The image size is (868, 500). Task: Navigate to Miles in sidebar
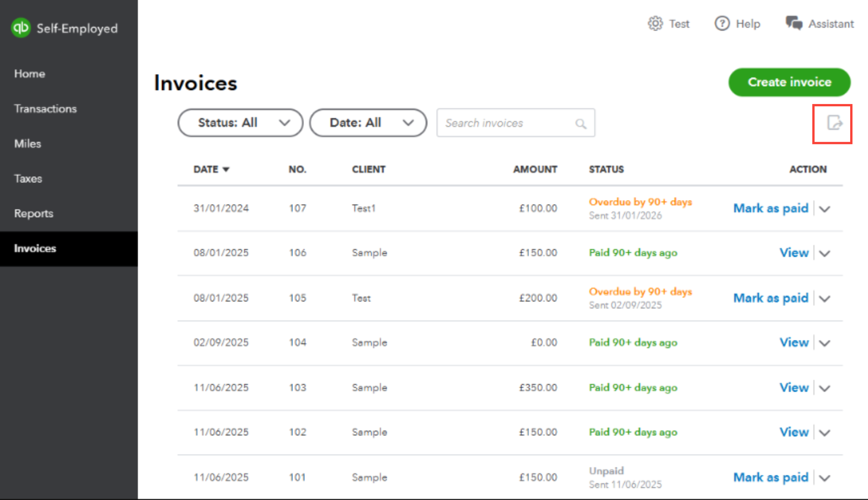tap(28, 144)
